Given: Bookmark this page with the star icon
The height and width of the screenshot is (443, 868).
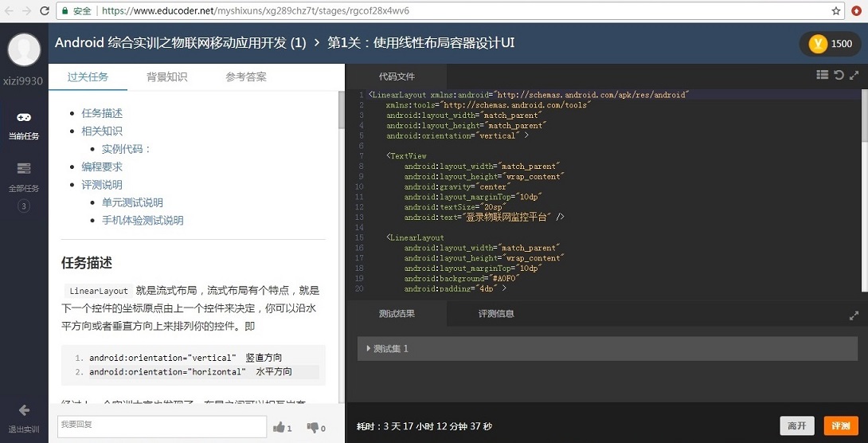Looking at the screenshot, I should tap(836, 11).
